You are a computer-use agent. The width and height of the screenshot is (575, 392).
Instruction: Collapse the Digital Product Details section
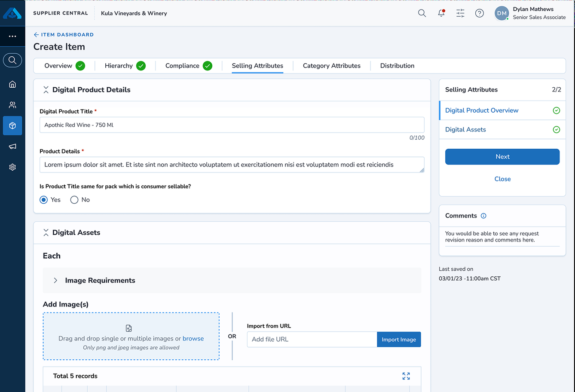click(46, 90)
